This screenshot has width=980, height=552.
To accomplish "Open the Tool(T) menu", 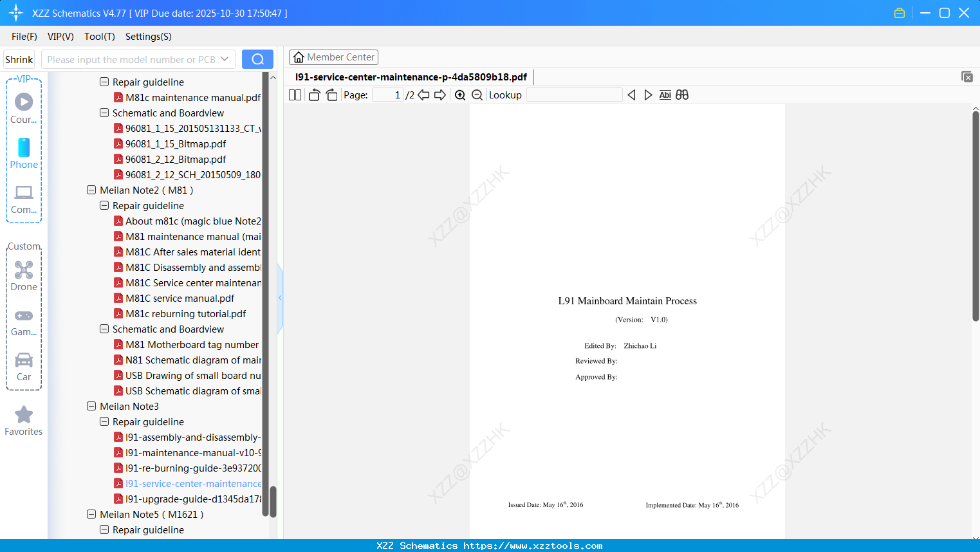I will point(100,37).
